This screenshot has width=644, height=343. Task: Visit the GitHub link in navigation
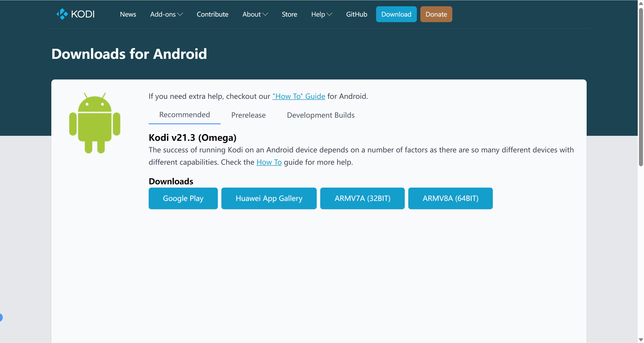coord(357,14)
